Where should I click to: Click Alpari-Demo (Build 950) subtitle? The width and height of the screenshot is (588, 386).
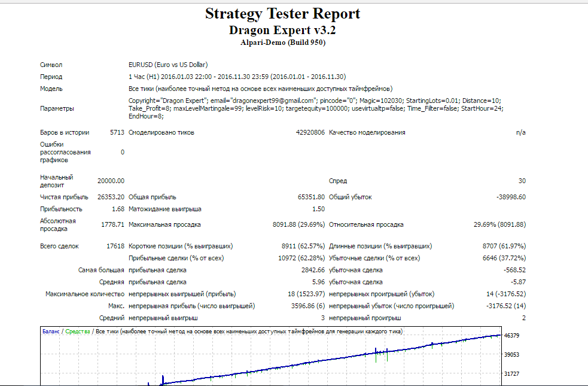click(x=283, y=42)
